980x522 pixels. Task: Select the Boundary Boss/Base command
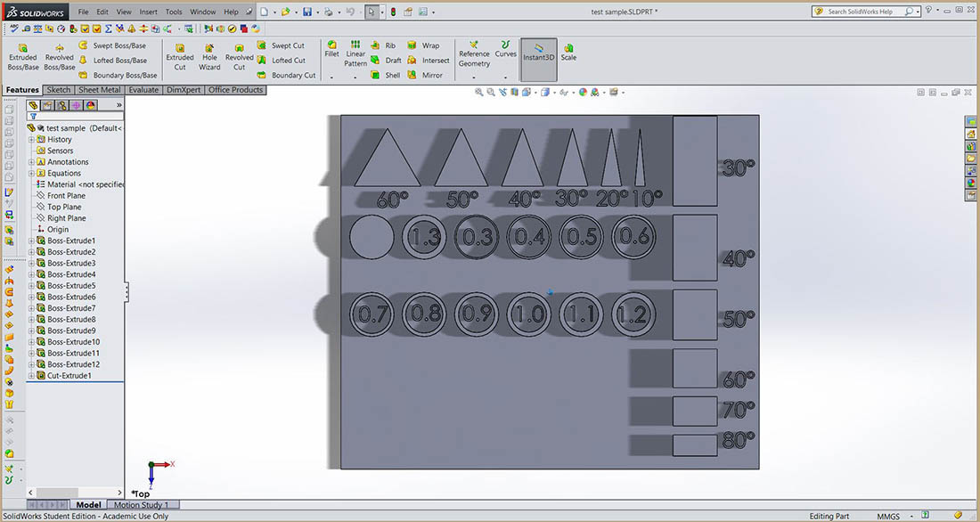[118, 75]
